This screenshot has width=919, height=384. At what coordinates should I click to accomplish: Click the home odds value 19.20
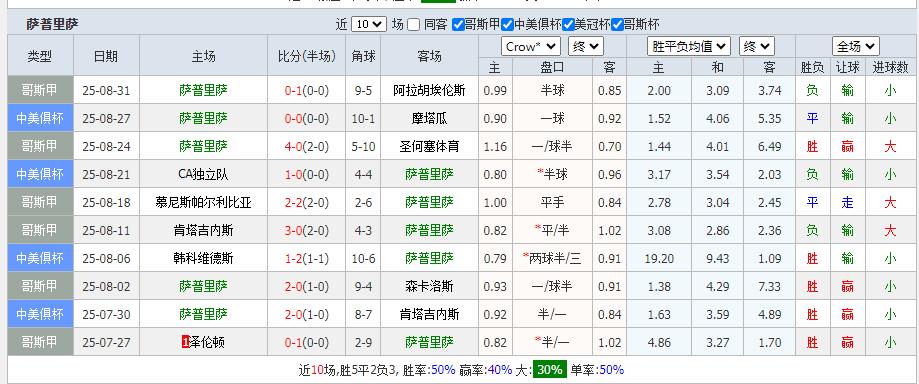click(x=659, y=258)
